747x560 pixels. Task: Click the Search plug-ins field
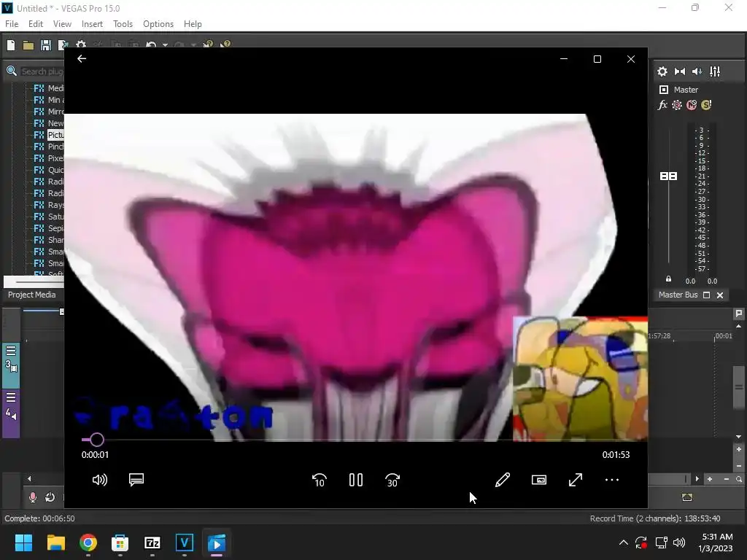(42, 71)
